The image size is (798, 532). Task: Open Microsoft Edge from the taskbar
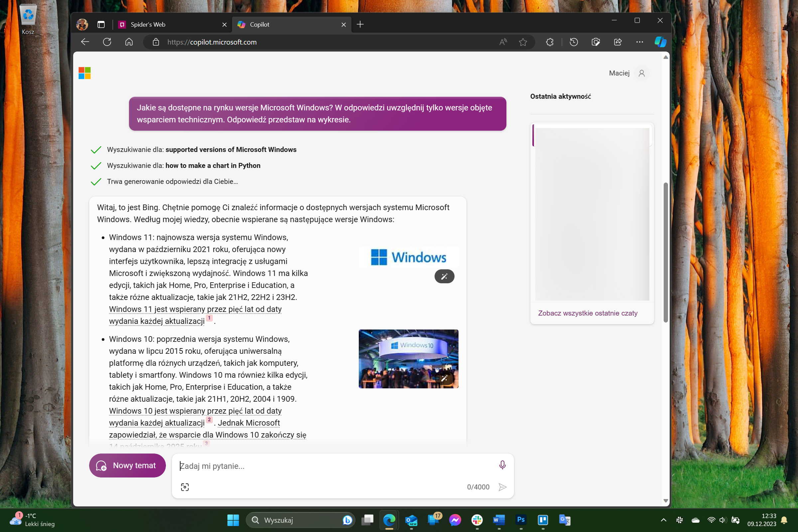[x=389, y=520]
